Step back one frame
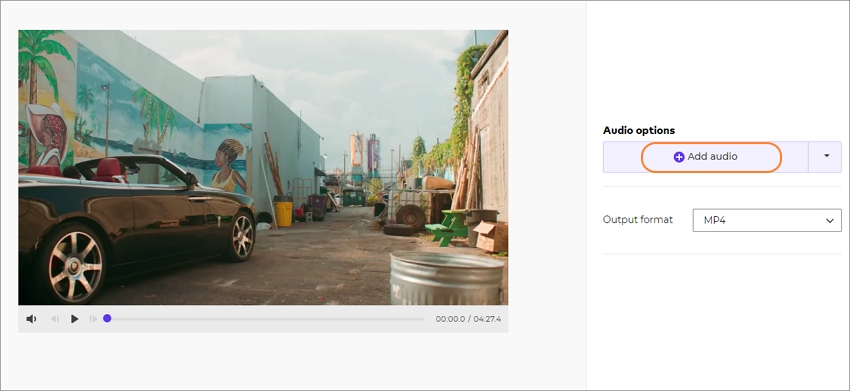The width and height of the screenshot is (850, 391). click(55, 319)
